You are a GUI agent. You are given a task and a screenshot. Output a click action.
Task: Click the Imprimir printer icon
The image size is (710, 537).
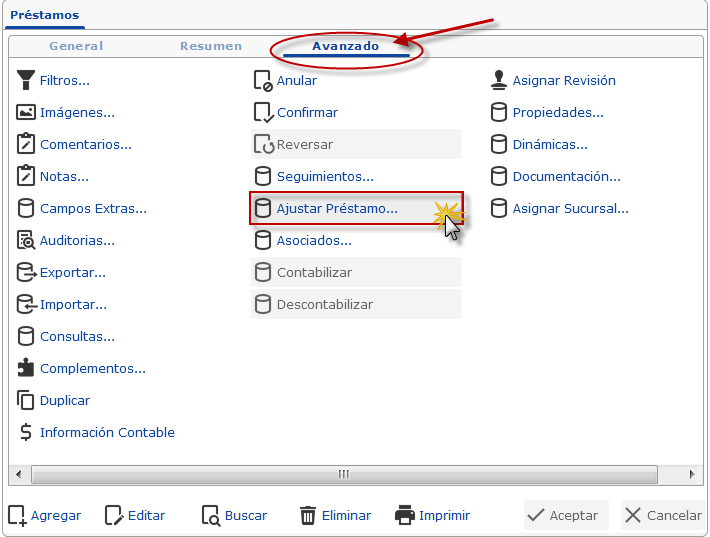tap(405, 515)
